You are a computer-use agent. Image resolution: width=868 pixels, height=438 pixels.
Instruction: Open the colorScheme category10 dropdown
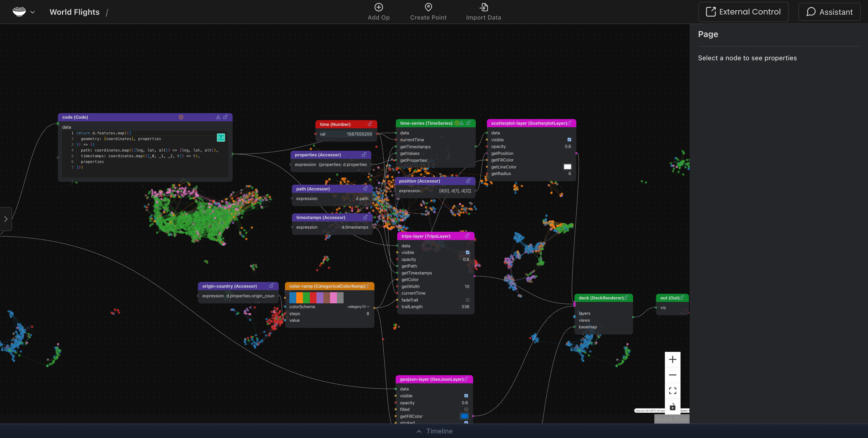coord(358,306)
